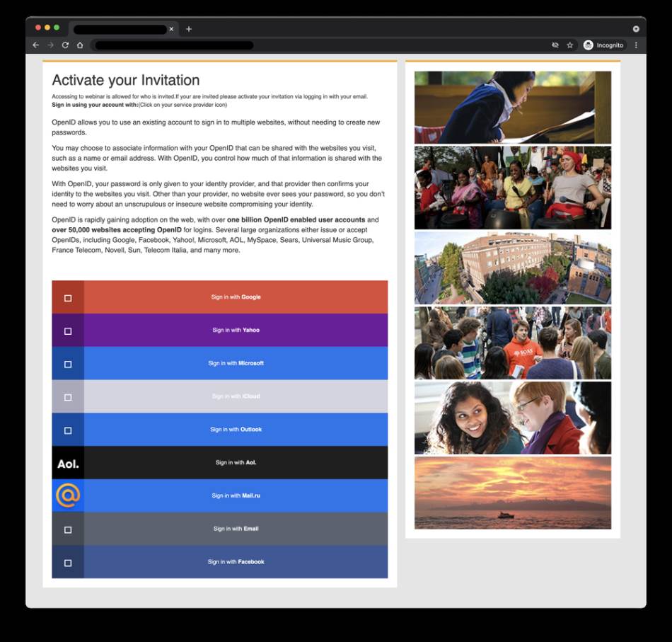Screen dimensions: 672x642
Task: Bookmark page with the star icon
Action: [x=569, y=45]
